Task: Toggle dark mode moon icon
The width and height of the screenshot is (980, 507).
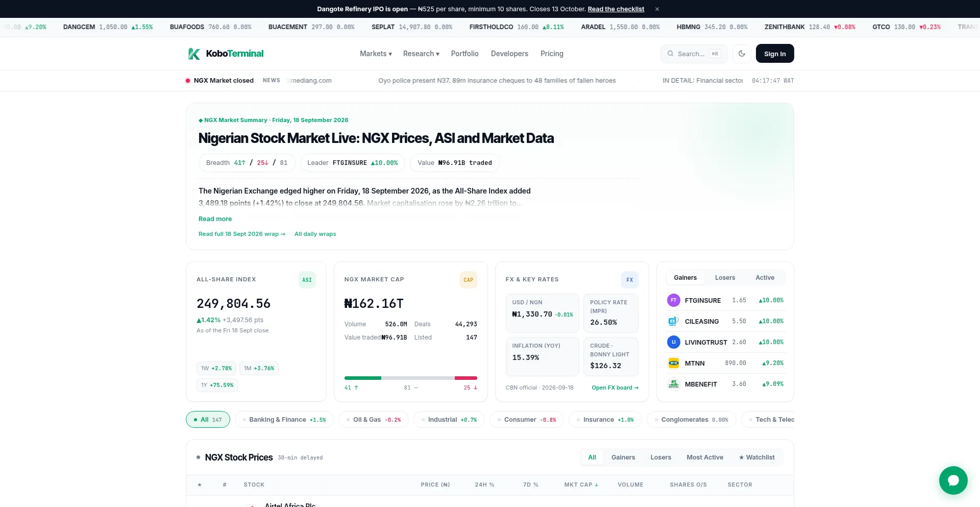Action: coord(742,54)
